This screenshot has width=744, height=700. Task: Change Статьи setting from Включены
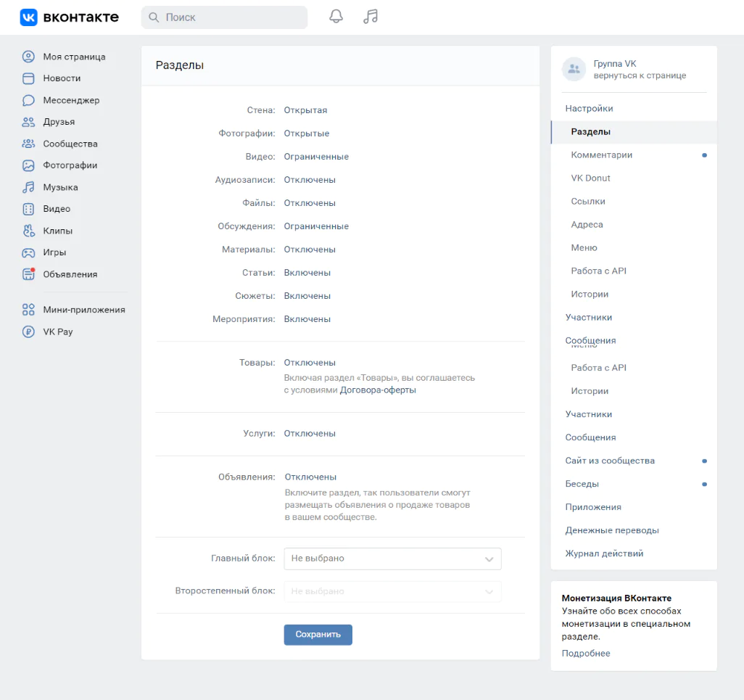click(307, 273)
